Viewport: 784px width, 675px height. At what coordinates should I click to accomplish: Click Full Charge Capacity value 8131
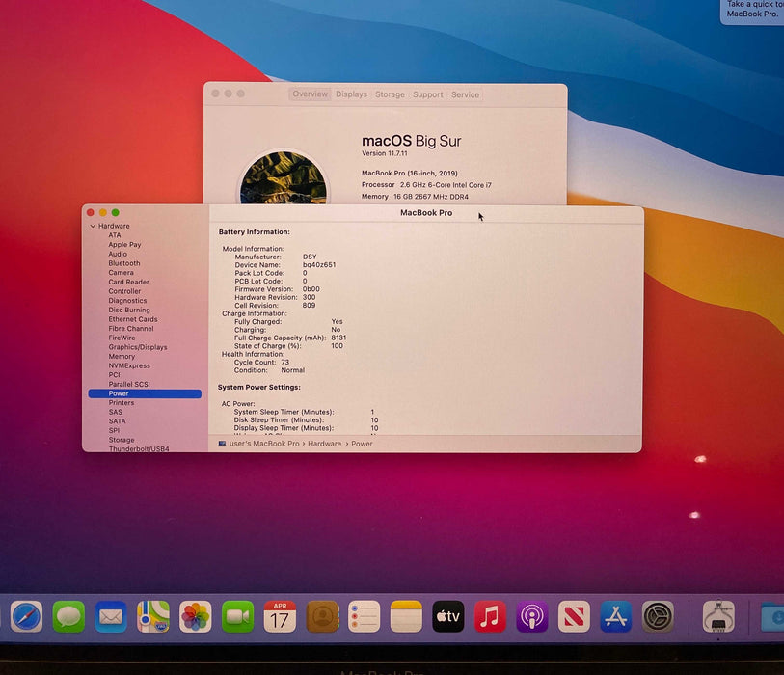(x=338, y=338)
